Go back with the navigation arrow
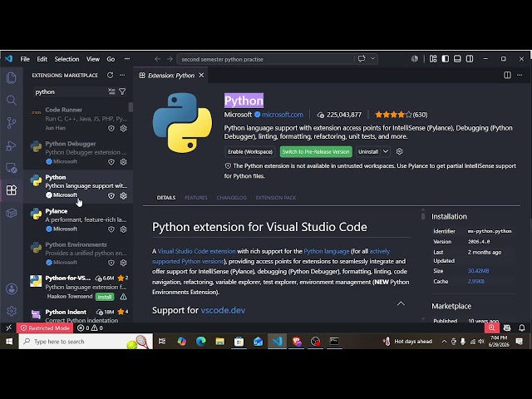 [157, 59]
